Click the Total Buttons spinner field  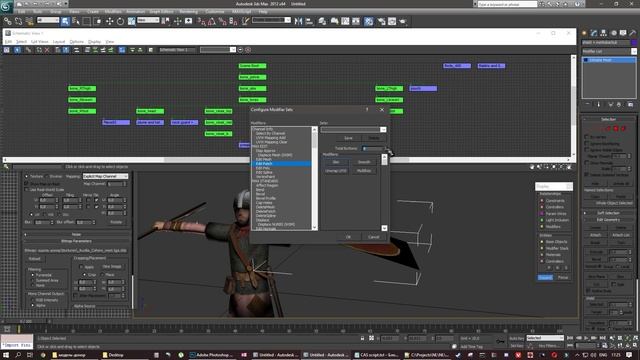coord(373,149)
